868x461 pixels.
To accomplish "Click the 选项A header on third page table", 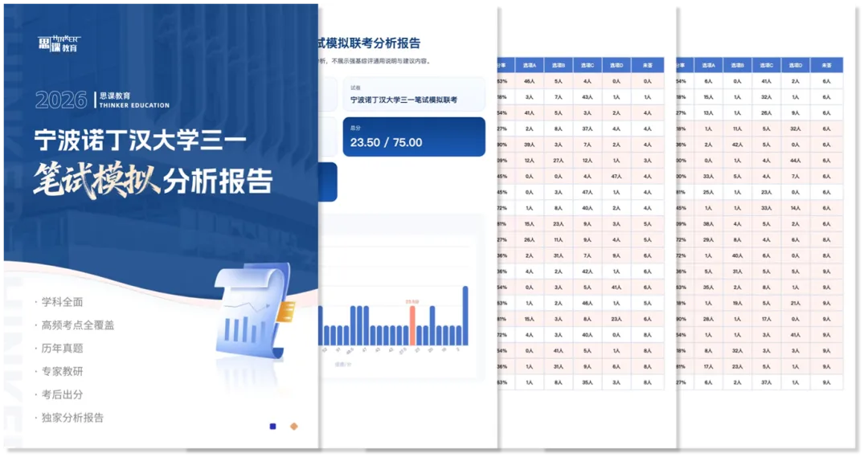I will click(x=529, y=65).
